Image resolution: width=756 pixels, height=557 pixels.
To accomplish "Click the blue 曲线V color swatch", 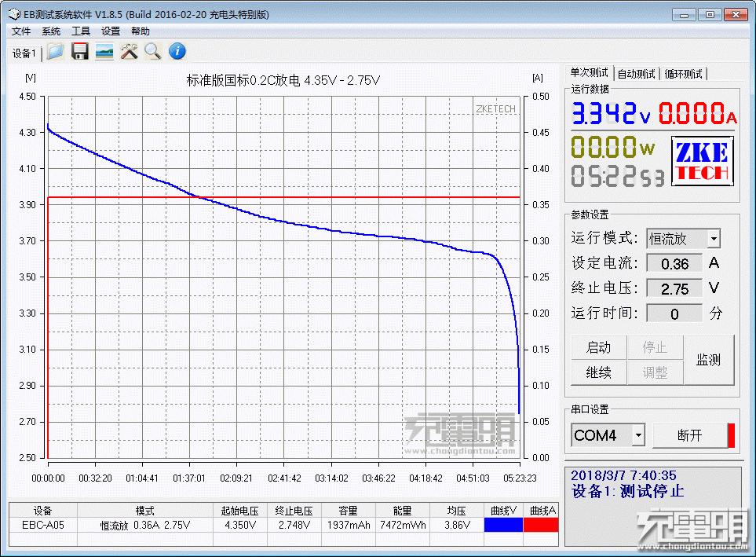I will pyautogui.click(x=502, y=525).
